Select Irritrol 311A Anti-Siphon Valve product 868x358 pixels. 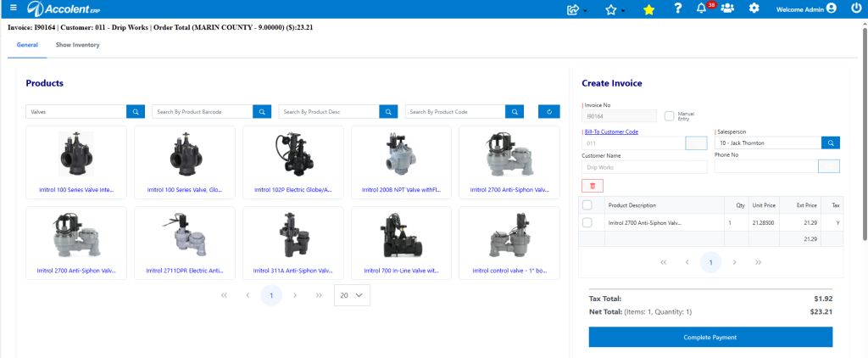(292, 243)
